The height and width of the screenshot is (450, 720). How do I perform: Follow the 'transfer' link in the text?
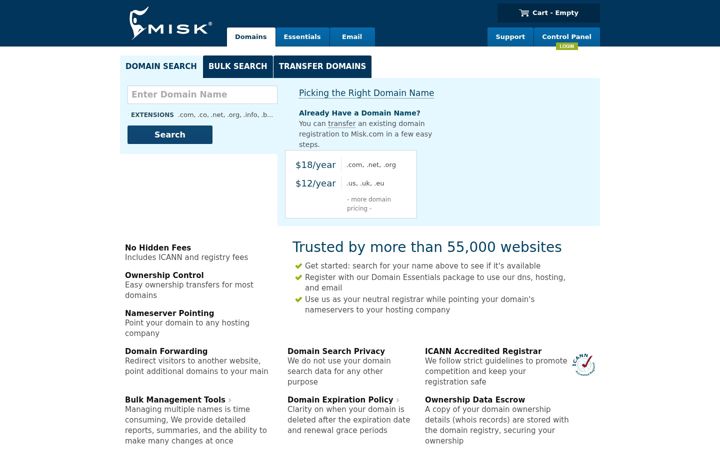point(342,124)
